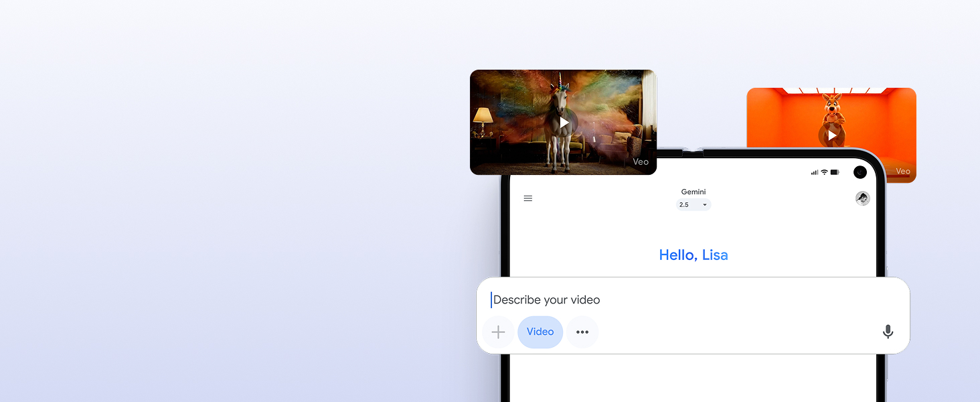Tap the microphone voice input icon
This screenshot has width=980, height=402.
tap(888, 332)
